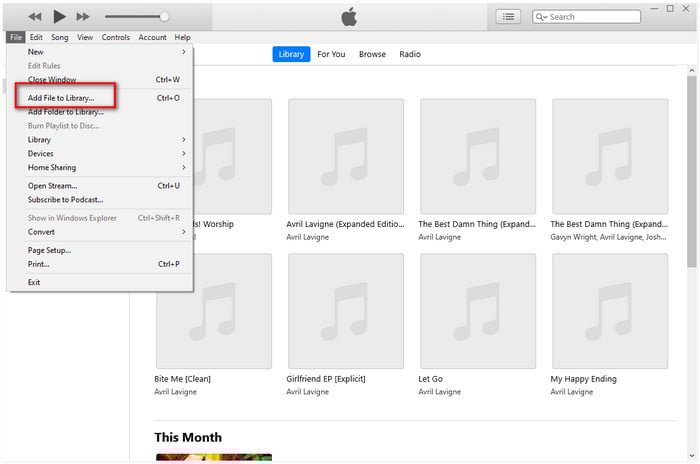700x464 pixels.
Task: Switch to the Library tab
Action: pyautogui.click(x=291, y=54)
